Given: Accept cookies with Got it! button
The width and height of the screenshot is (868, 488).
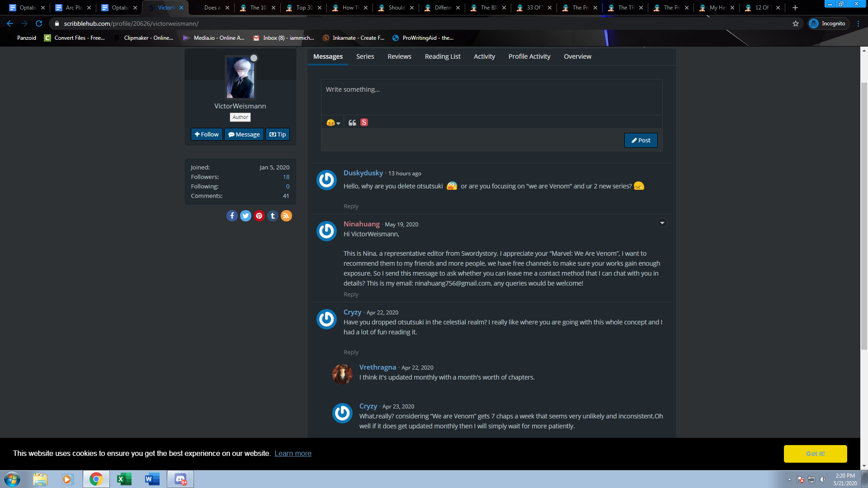Looking at the screenshot, I should click(815, 454).
